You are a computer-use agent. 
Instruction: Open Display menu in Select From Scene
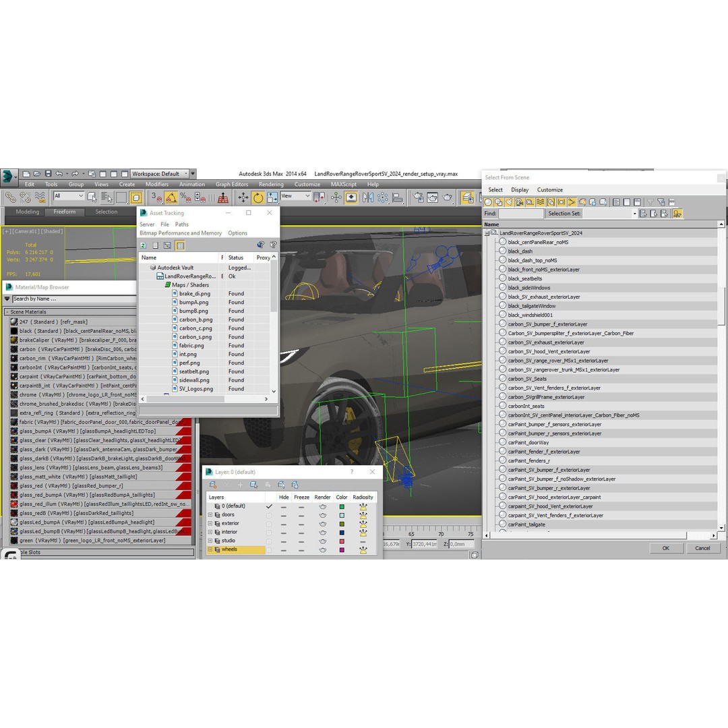(x=520, y=190)
